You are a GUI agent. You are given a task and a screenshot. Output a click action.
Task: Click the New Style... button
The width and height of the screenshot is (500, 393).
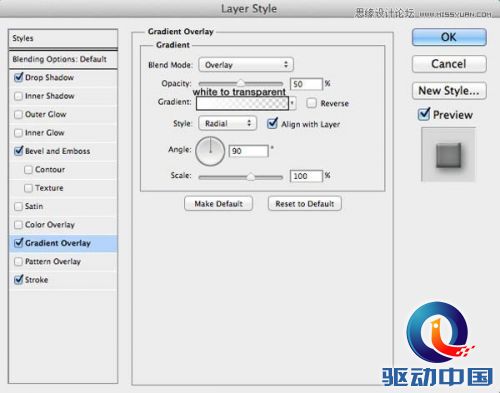point(449,91)
